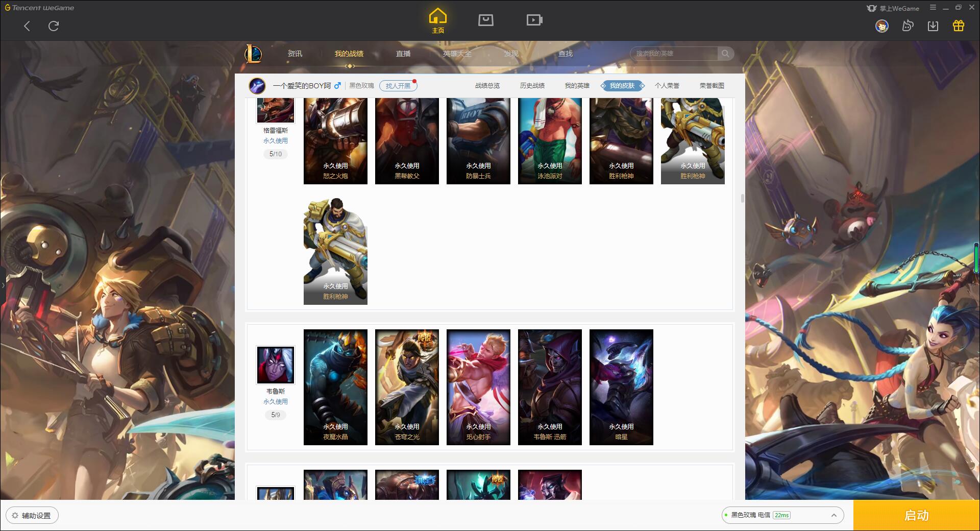The image size is (980, 531).
Task: Open the 个人荣誉 sub-tab
Action: click(x=667, y=86)
